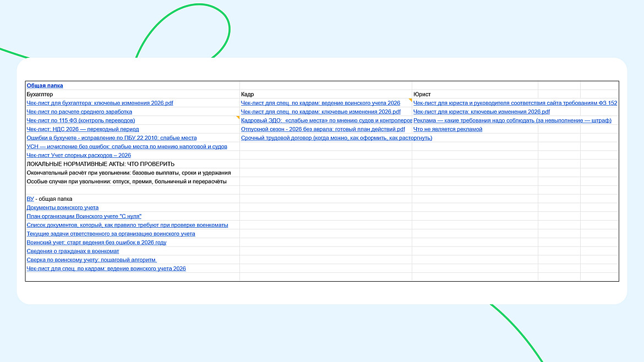Open 'Сведения о гражданах в военкомат' link
This screenshot has width=644, height=362.
pyautogui.click(x=73, y=251)
